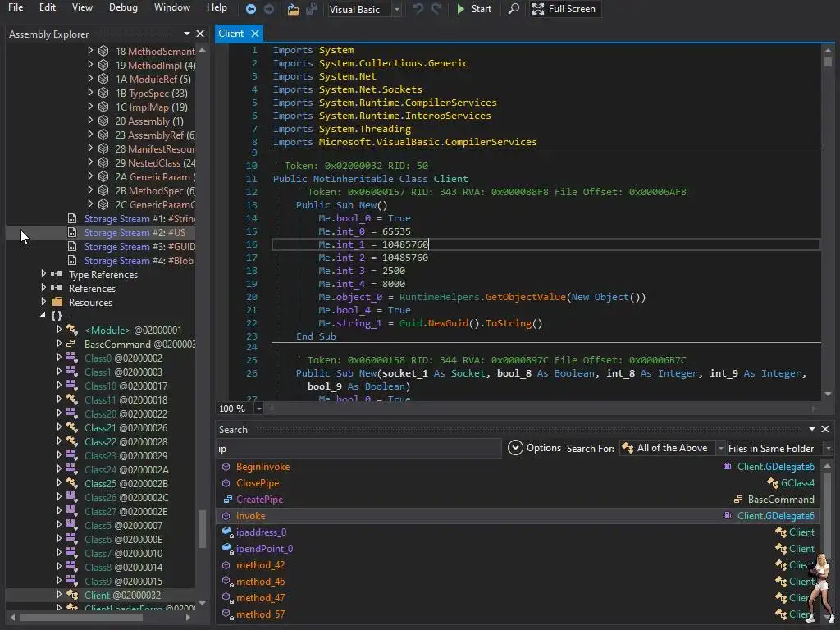Toggle Full Screen mode
The image size is (840, 630).
point(564,9)
